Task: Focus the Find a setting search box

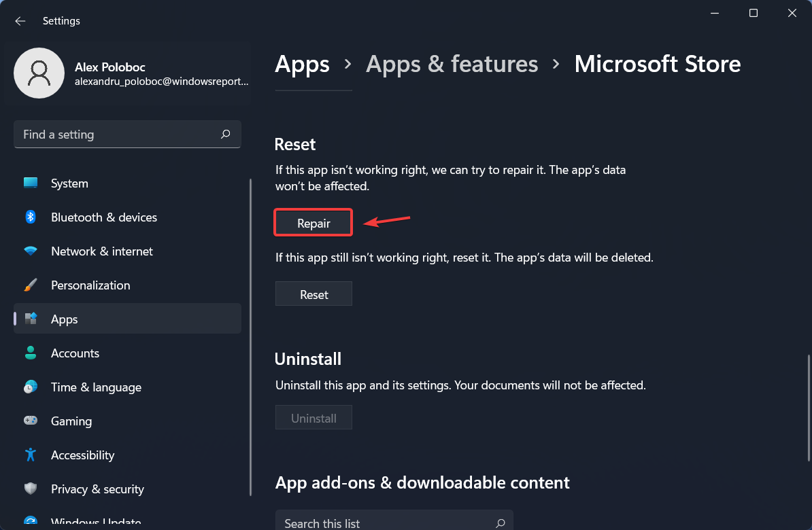Action: coord(127,135)
